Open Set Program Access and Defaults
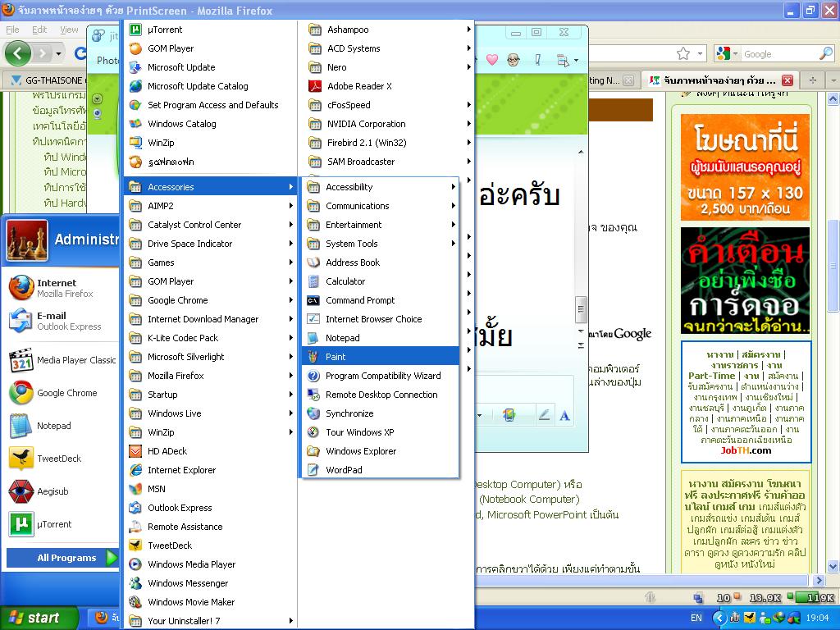Image resolution: width=840 pixels, height=630 pixels. click(x=211, y=105)
